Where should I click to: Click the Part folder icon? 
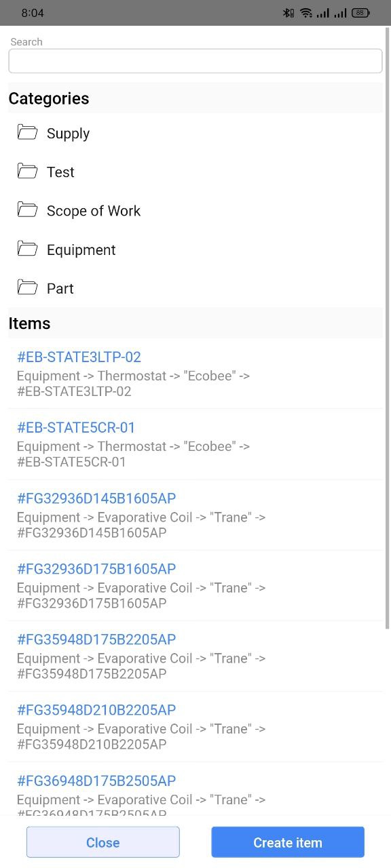(x=27, y=288)
